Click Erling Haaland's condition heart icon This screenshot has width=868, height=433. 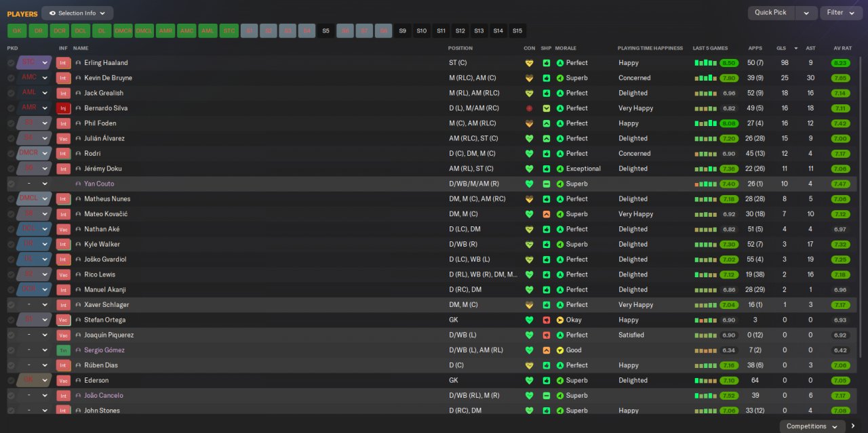(530, 63)
